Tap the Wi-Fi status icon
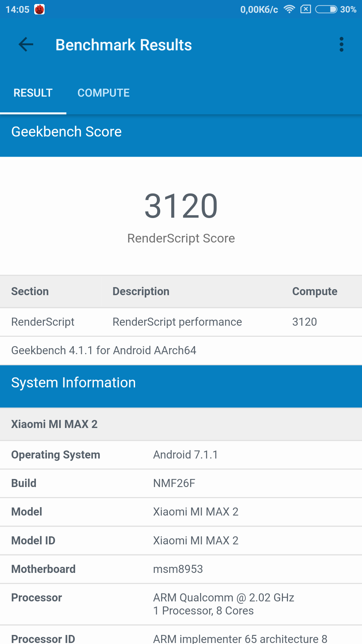362x644 pixels. (289, 9)
